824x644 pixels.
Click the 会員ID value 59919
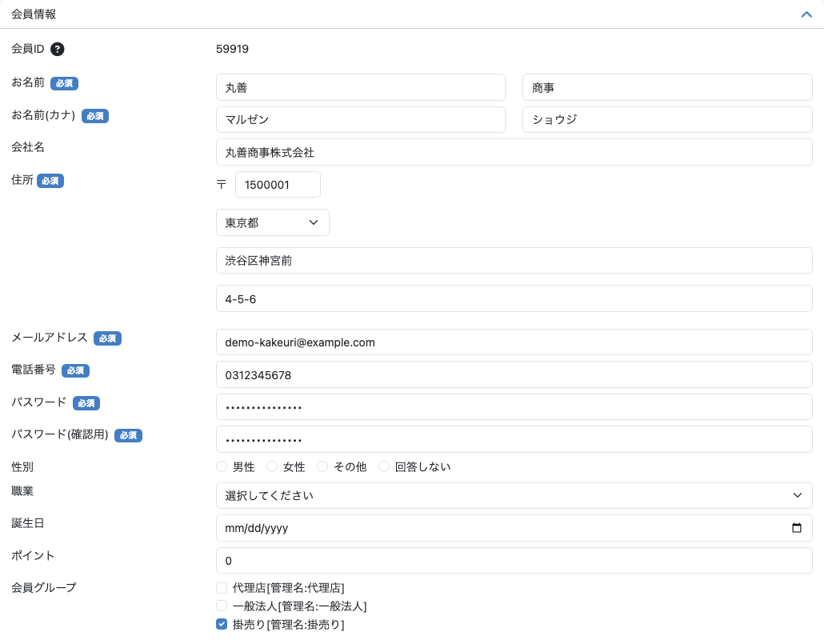pos(232,49)
